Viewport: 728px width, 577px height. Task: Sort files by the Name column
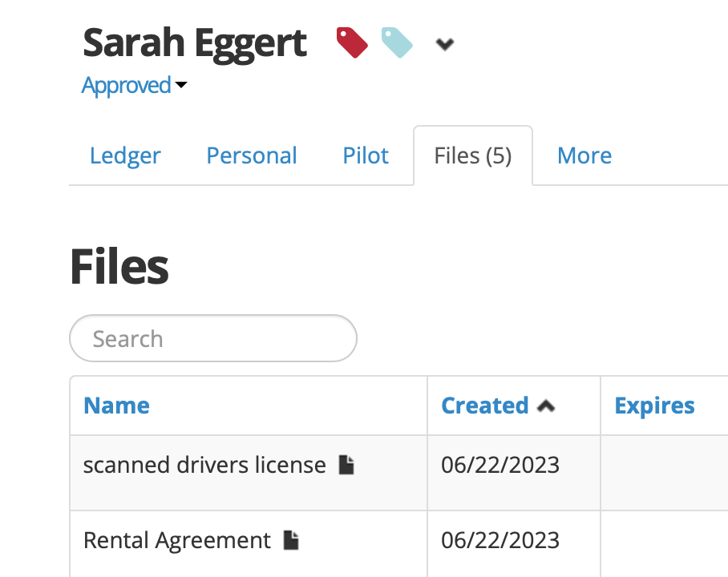coord(116,406)
